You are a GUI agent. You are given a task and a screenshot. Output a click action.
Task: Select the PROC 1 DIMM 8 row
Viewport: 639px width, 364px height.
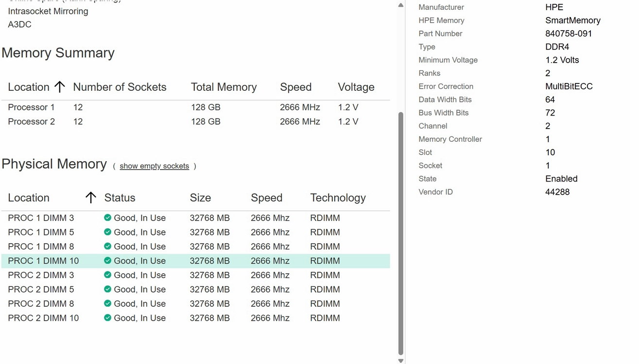click(x=195, y=246)
